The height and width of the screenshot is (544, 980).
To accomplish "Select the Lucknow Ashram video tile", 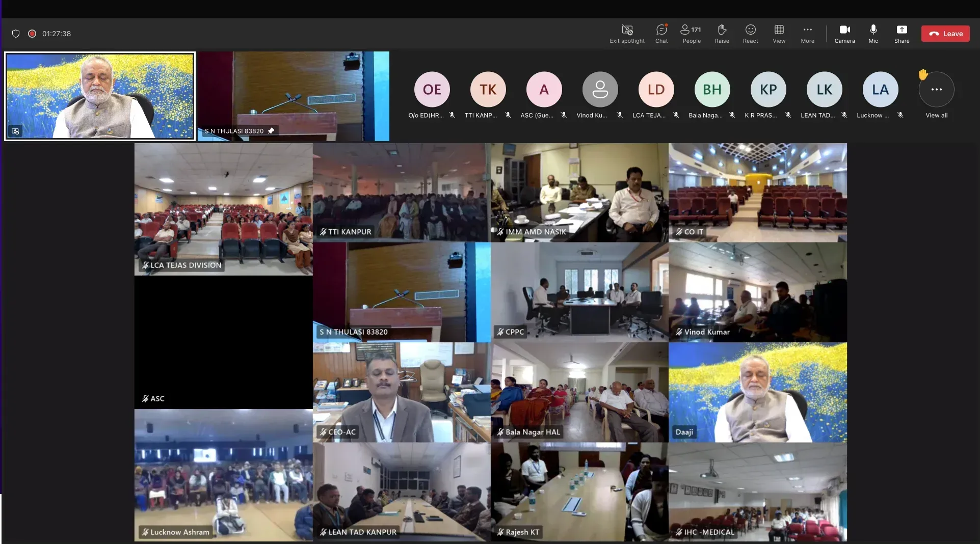I will click(223, 475).
